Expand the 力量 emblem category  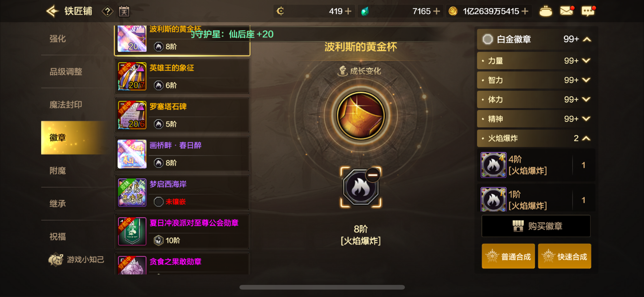point(534,61)
